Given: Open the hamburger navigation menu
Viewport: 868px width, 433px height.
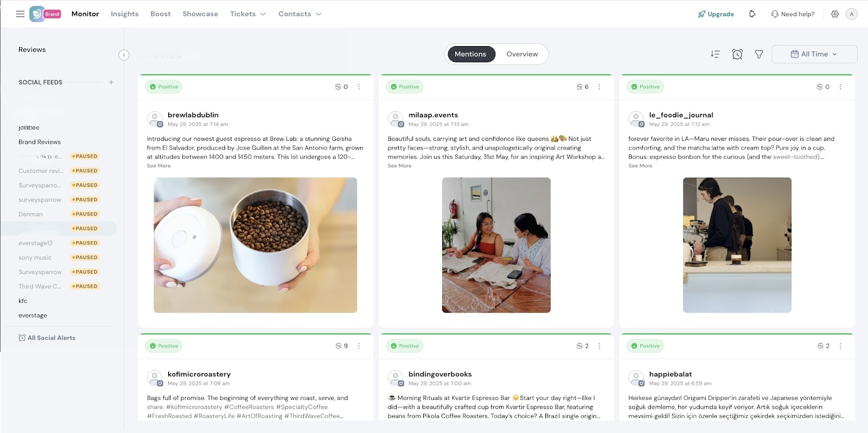Looking at the screenshot, I should pyautogui.click(x=20, y=14).
